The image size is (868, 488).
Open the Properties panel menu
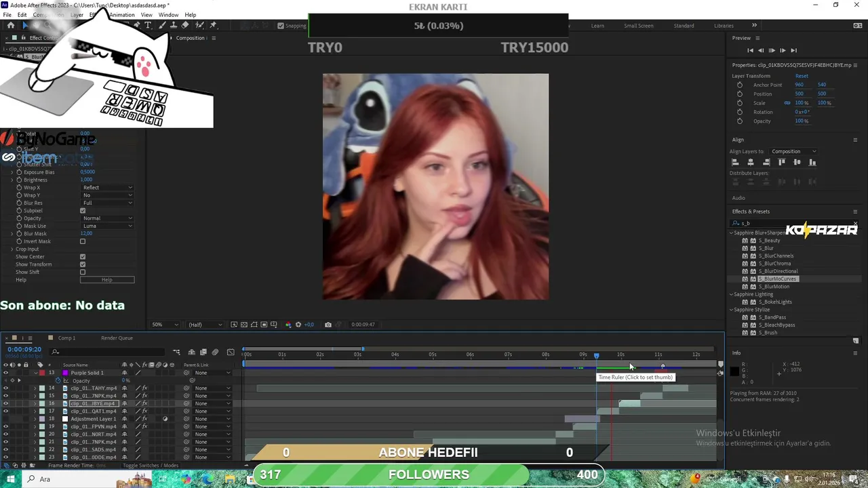[x=855, y=65]
